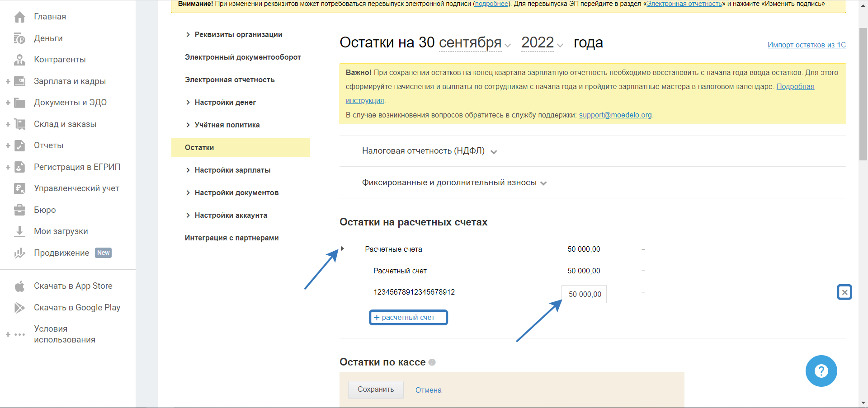Click the Google Play triangle icon
The image size is (868, 408).
19,308
